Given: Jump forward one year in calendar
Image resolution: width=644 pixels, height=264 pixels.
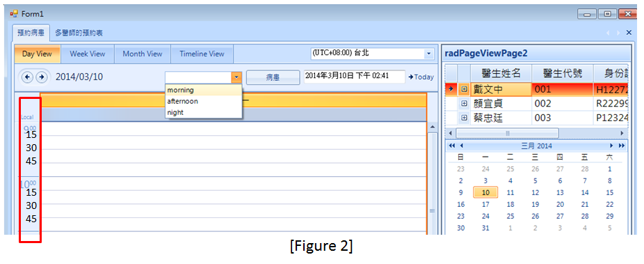Looking at the screenshot, I should tap(622, 146).
